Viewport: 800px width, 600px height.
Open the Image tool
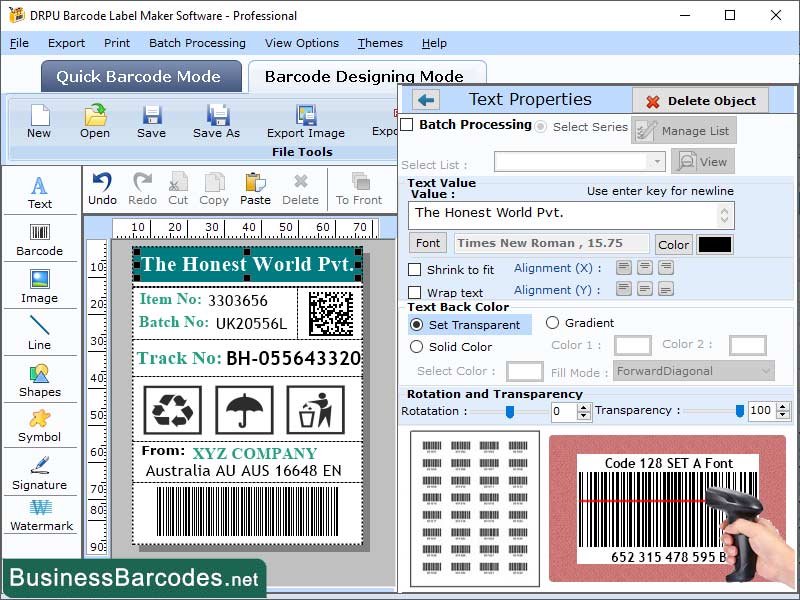click(40, 283)
